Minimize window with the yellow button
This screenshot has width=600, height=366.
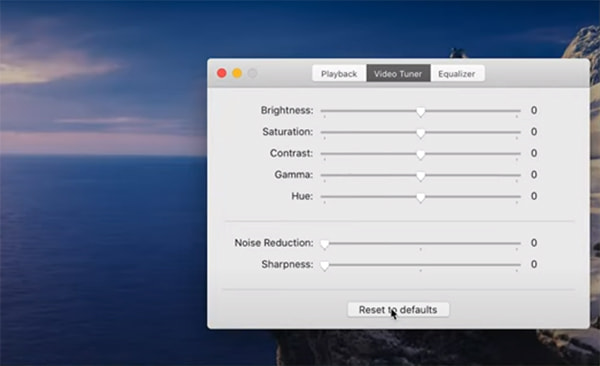click(x=237, y=73)
